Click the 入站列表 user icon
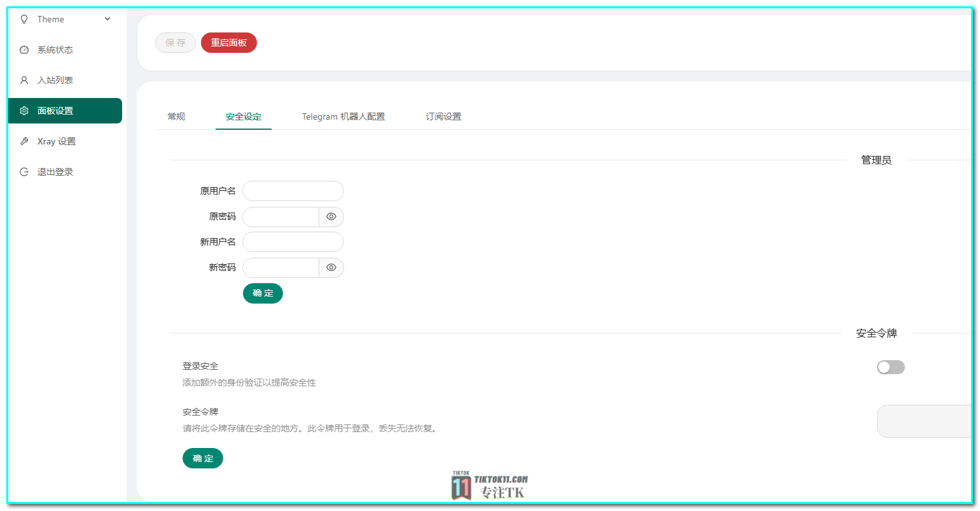The image size is (980, 511). [24, 80]
